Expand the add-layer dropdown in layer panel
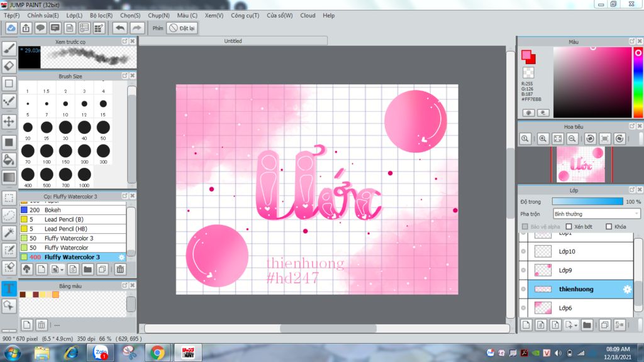Viewport: 644px width, 362px height. point(575,326)
